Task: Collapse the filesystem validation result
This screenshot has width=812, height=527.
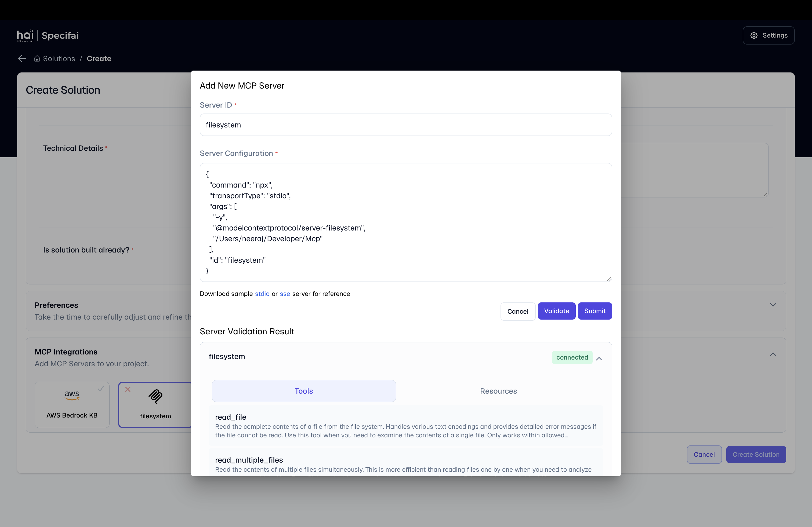Action: (599, 358)
